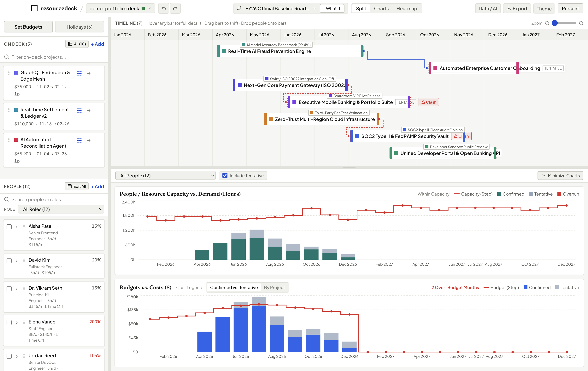The image size is (588, 371).
Task: Click the + What-If button
Action: coord(332,9)
